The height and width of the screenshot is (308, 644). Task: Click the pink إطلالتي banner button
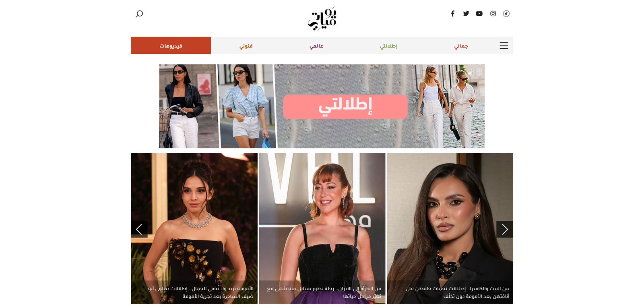[x=345, y=107]
